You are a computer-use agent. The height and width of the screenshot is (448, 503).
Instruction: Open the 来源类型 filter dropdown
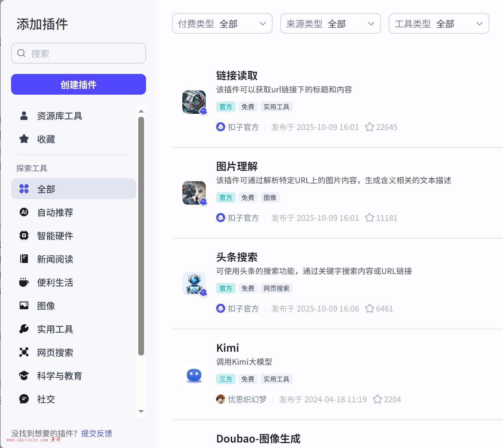tap(330, 23)
